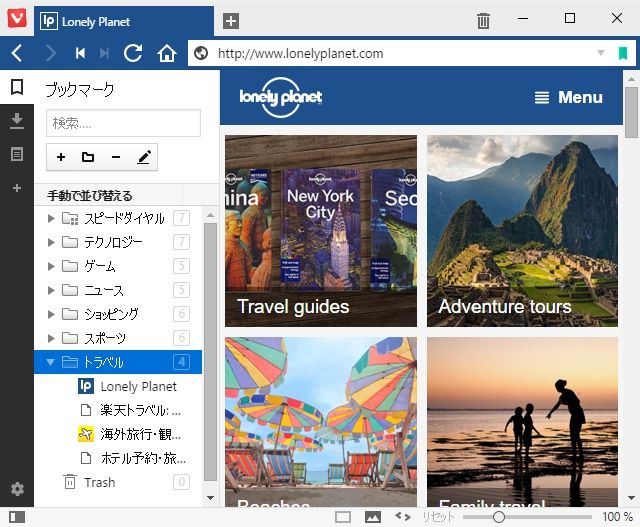
Task: Reload the current page
Action: 133,53
